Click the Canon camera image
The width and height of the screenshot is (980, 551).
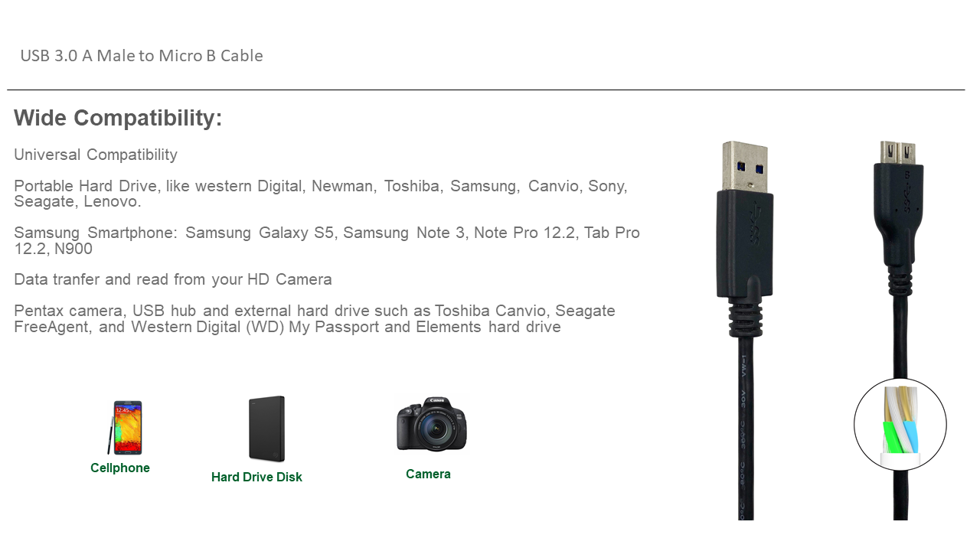(x=432, y=424)
